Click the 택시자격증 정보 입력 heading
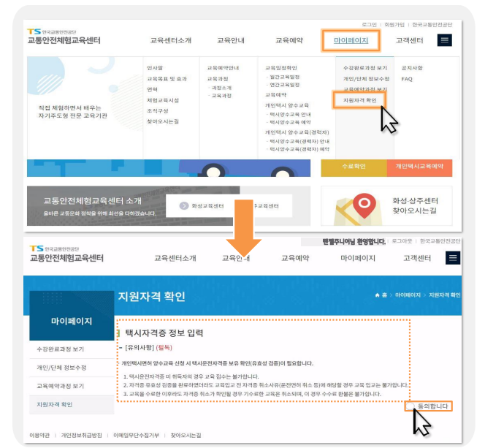 coord(164,333)
